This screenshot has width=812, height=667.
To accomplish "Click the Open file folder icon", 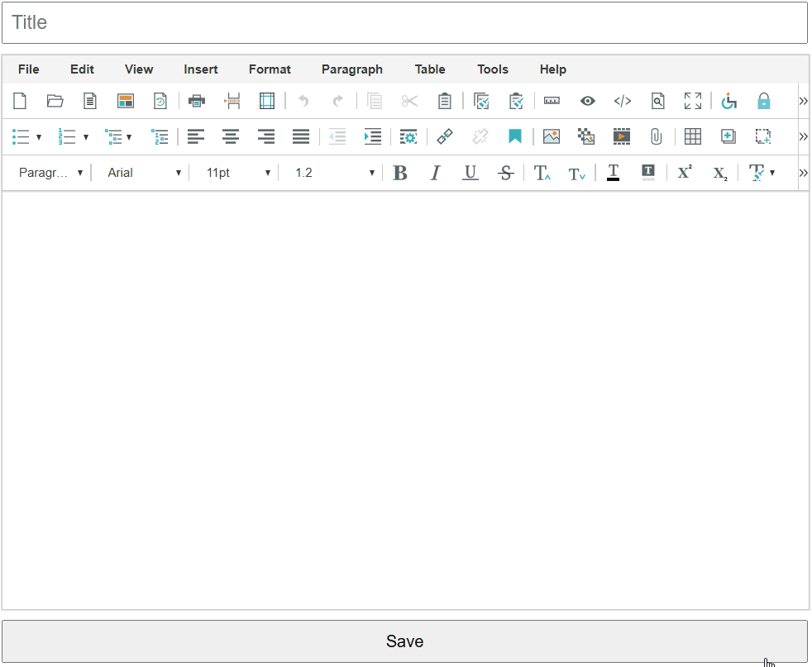I will click(55, 101).
